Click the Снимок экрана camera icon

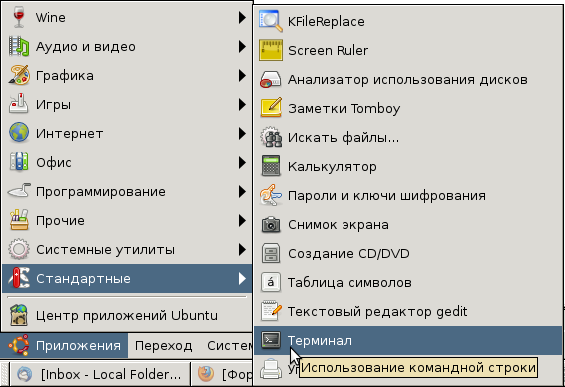[271, 224]
